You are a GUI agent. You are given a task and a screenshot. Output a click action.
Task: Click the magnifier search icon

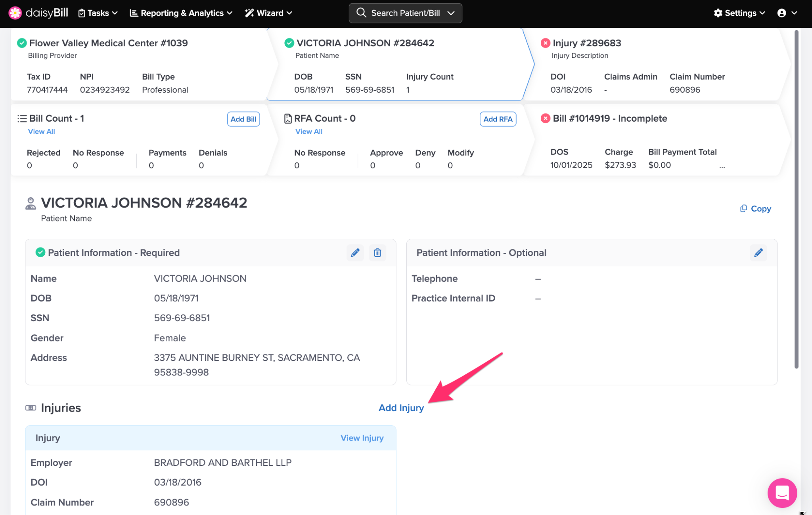tap(361, 13)
